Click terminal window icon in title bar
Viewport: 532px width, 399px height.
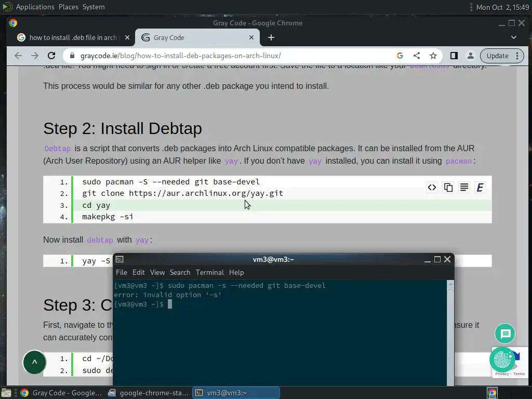[x=119, y=260]
